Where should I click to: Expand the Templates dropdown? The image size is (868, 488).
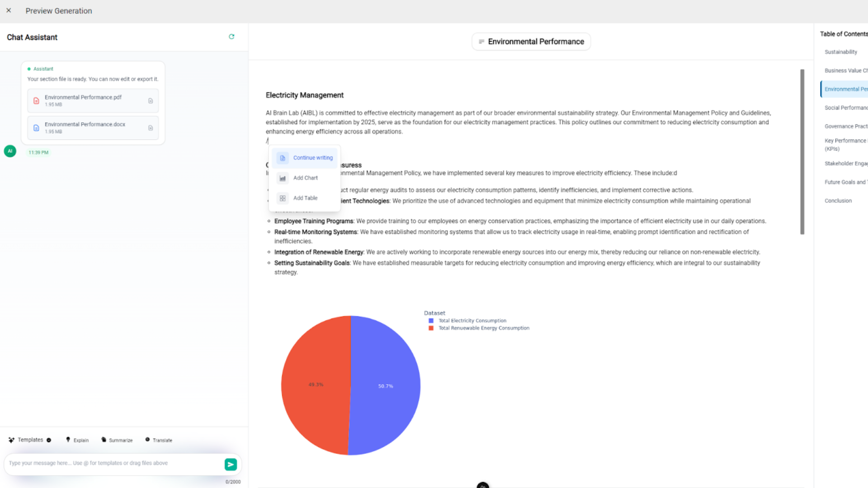pyautogui.click(x=30, y=440)
